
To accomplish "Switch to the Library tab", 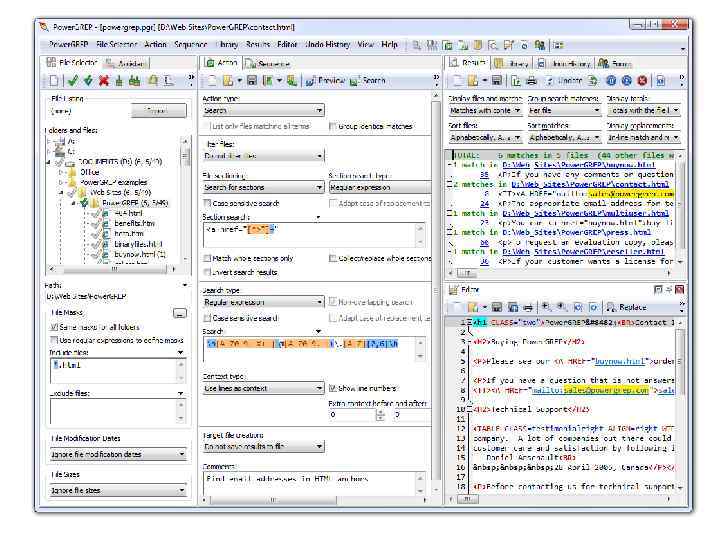I will [513, 64].
